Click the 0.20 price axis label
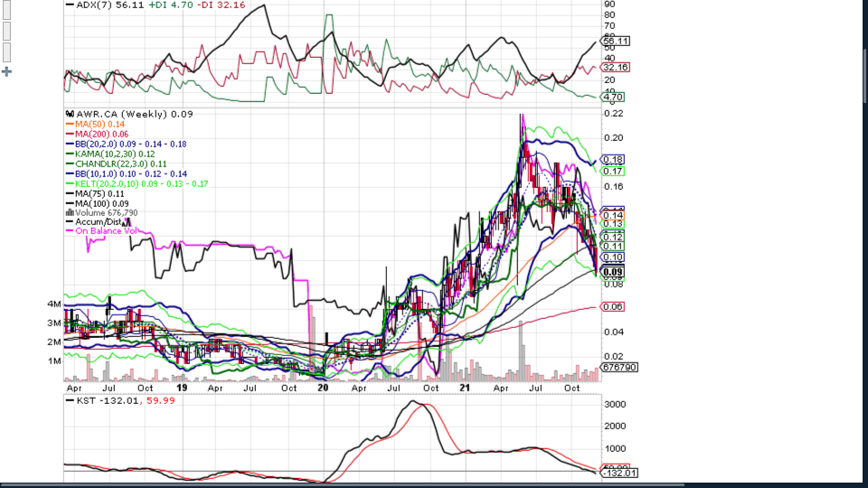Screen dimensions: 868x488 pos(612,137)
